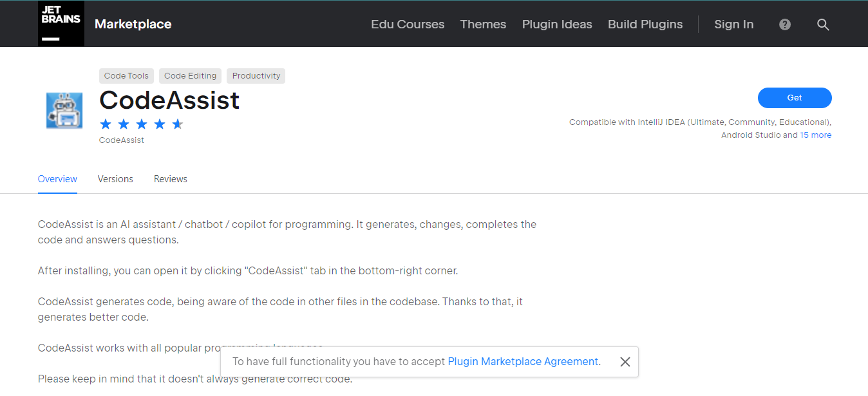This screenshot has height=396, width=868.
Task: Click the CodeAssist star rating
Action: click(x=142, y=124)
